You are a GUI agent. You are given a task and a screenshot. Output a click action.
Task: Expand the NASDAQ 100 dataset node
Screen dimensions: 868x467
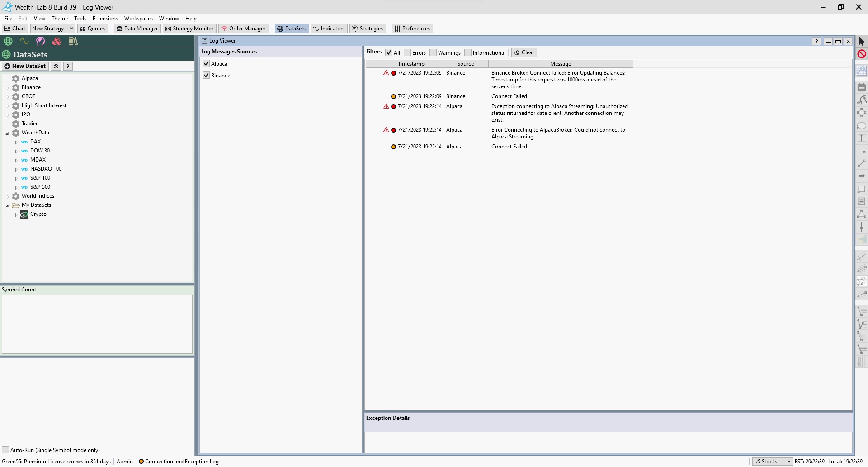click(16, 169)
